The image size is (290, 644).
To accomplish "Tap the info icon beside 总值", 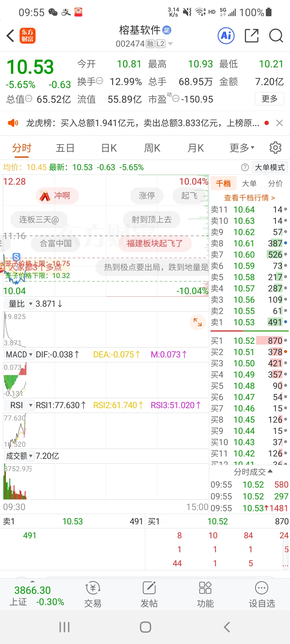I will pyautogui.click(x=29, y=98).
